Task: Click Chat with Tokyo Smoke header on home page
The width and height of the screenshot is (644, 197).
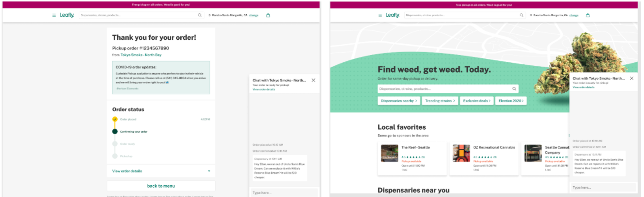Action: click(x=599, y=78)
